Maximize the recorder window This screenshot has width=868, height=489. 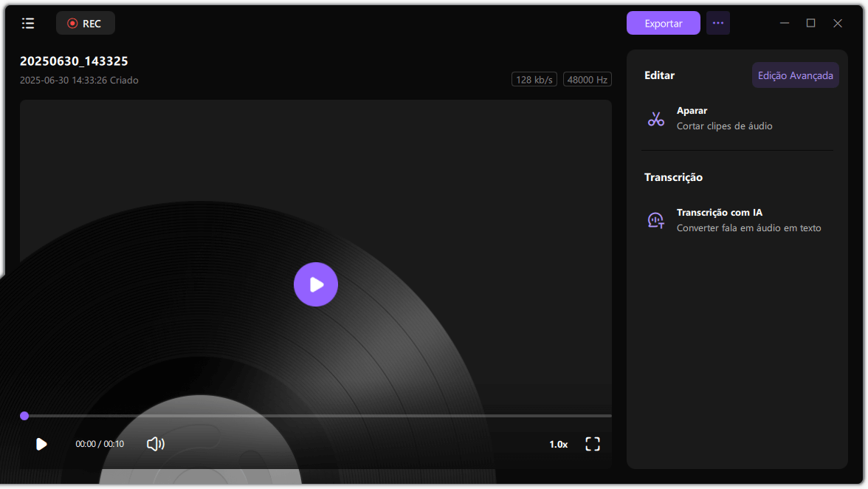point(810,23)
